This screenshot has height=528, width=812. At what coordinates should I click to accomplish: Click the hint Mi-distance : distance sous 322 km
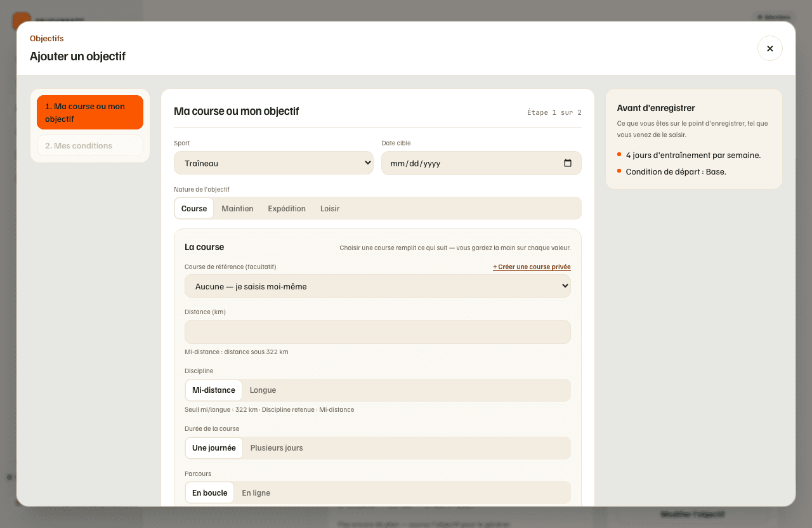click(237, 352)
